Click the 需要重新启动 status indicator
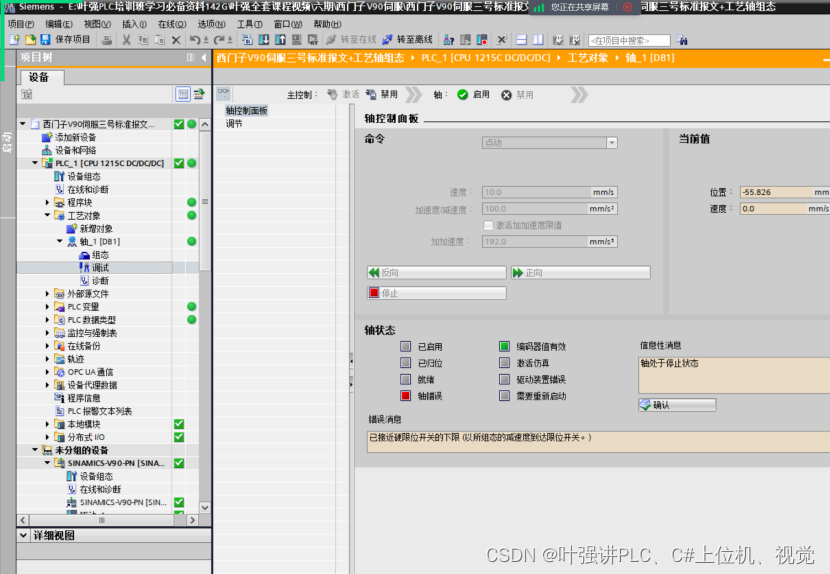Image resolution: width=830 pixels, height=574 pixels. (x=504, y=396)
